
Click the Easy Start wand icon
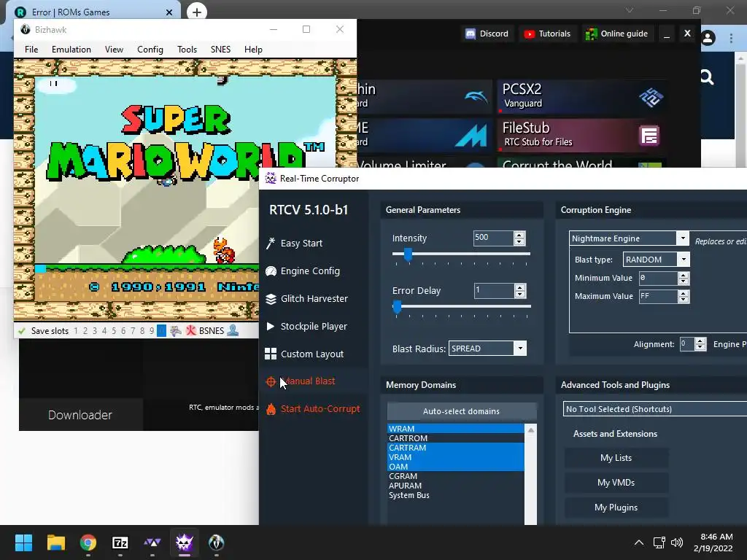pos(271,244)
